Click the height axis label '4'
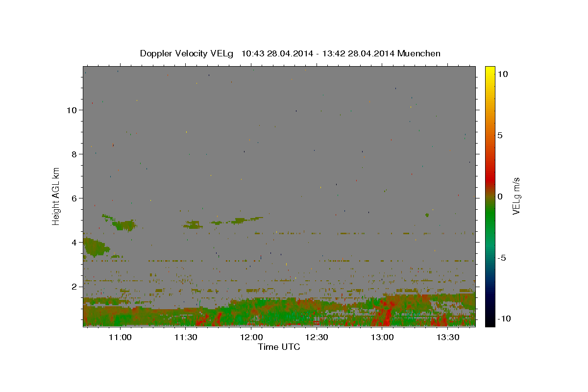 pos(74,242)
